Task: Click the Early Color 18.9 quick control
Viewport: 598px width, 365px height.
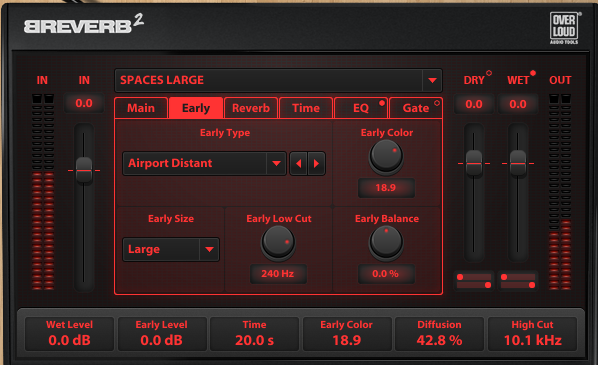Action: 347,334
